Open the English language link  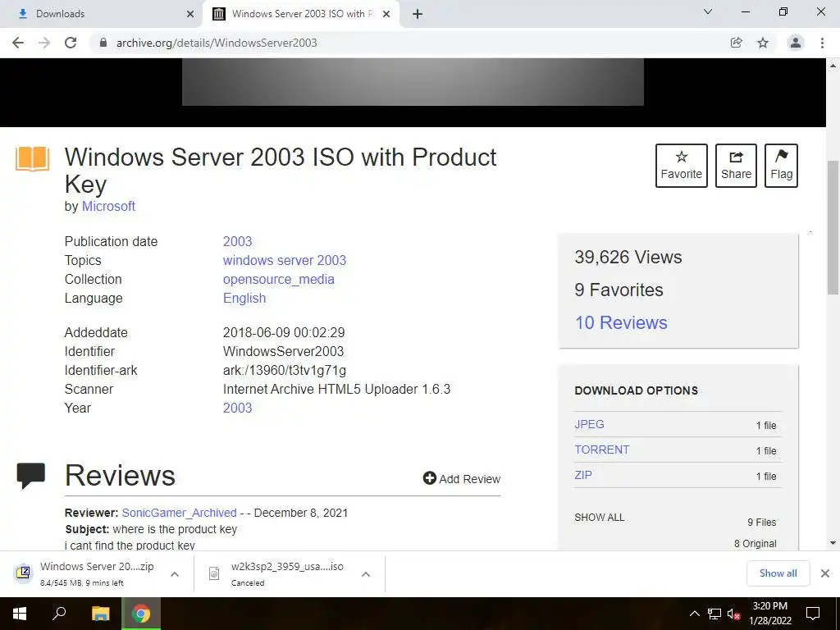[x=244, y=299]
